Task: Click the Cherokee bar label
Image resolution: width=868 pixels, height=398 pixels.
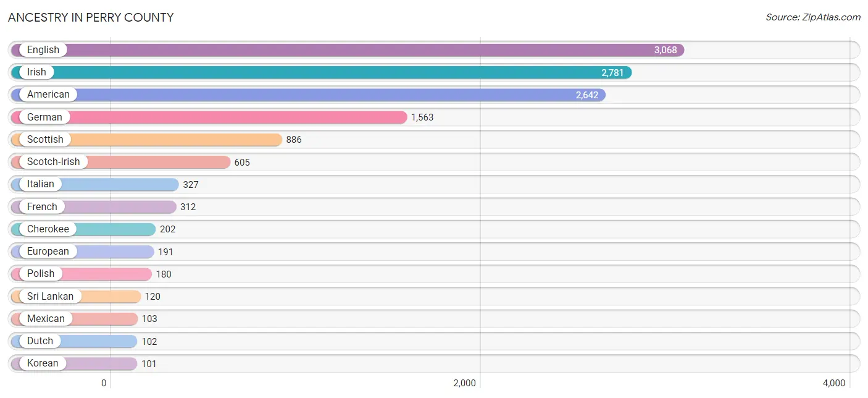Action: tap(48, 229)
